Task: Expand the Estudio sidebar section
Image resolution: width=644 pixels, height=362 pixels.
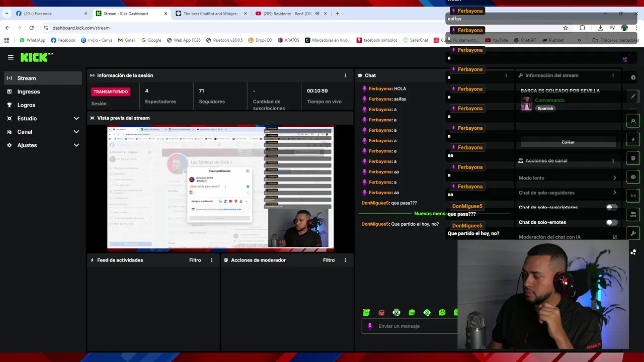Action: (43, 118)
